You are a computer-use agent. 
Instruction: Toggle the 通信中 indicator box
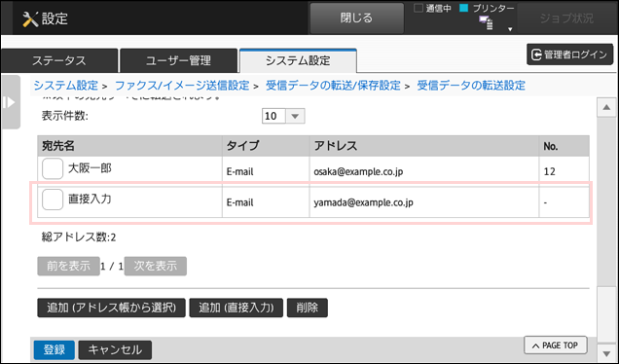point(419,8)
